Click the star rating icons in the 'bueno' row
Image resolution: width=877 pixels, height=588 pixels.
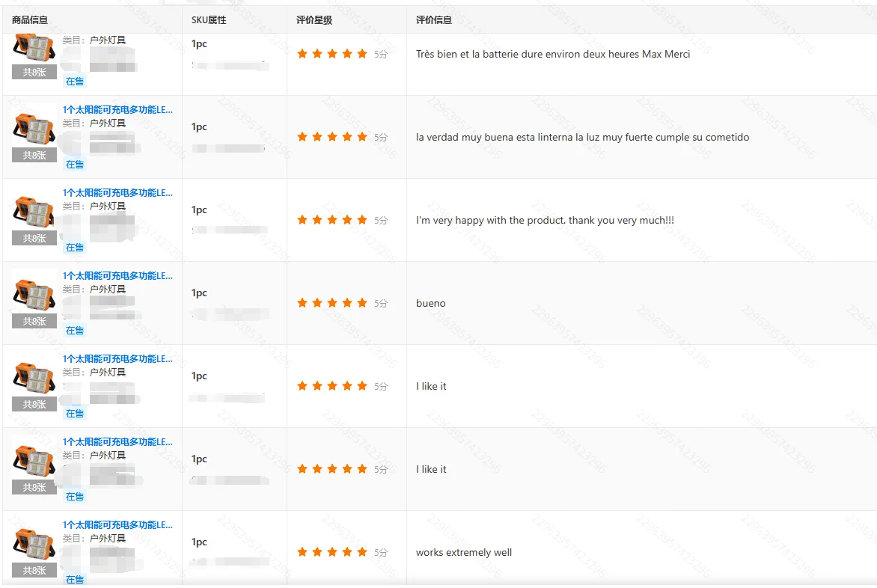point(332,303)
